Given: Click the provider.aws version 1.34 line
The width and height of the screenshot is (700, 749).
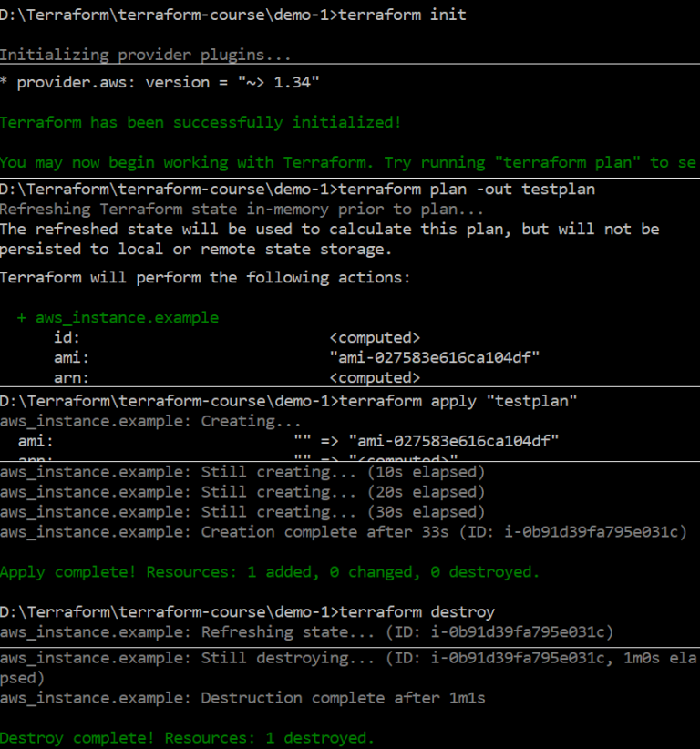Looking at the screenshot, I should [x=160, y=82].
